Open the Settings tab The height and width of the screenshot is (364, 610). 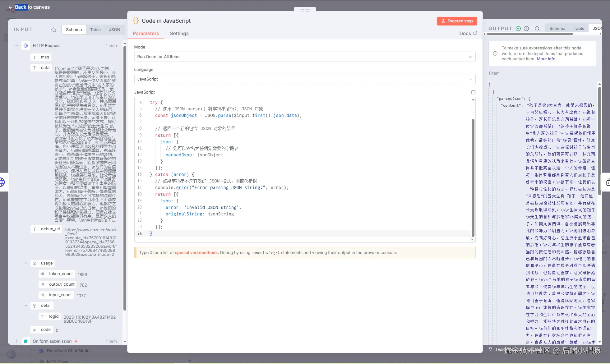179,34
